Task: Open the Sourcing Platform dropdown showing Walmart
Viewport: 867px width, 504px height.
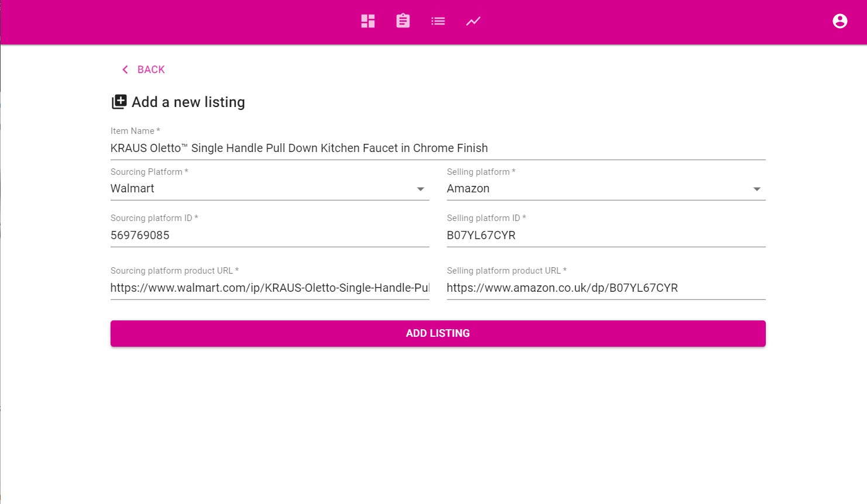Action: click(270, 189)
